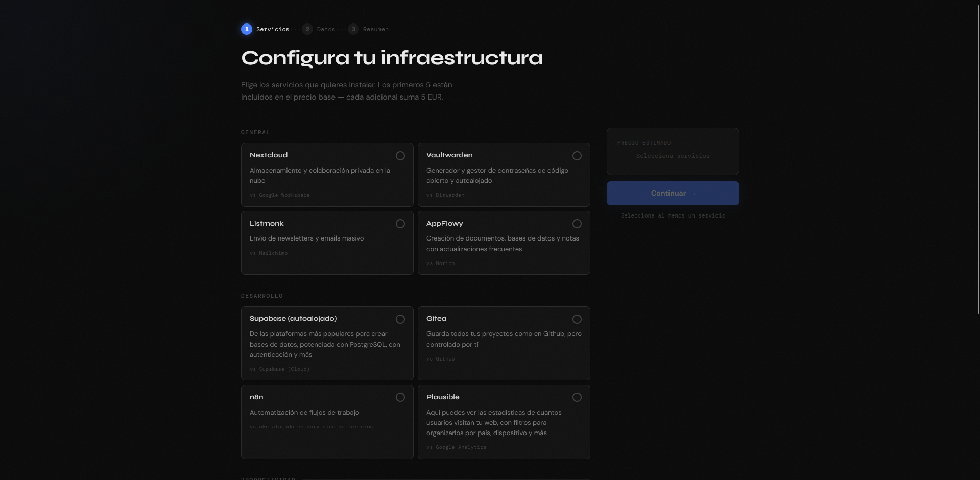Toggle the Listmonk service radio circle

pos(400,224)
